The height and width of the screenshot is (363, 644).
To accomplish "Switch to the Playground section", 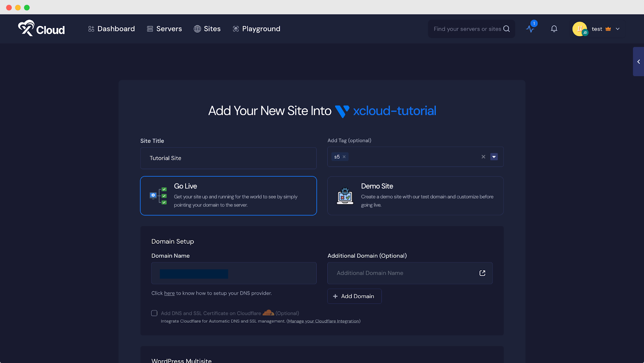I will tap(256, 29).
